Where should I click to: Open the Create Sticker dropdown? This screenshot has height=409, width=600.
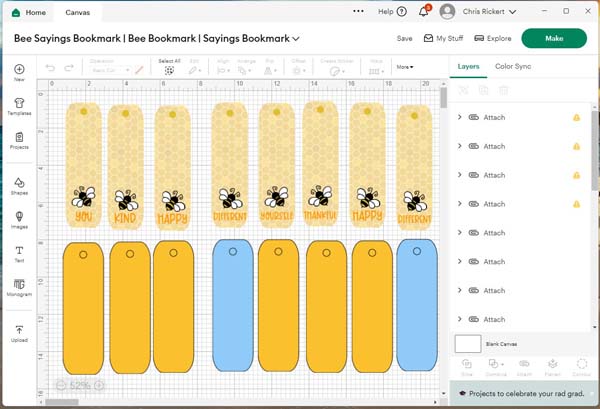337,71
